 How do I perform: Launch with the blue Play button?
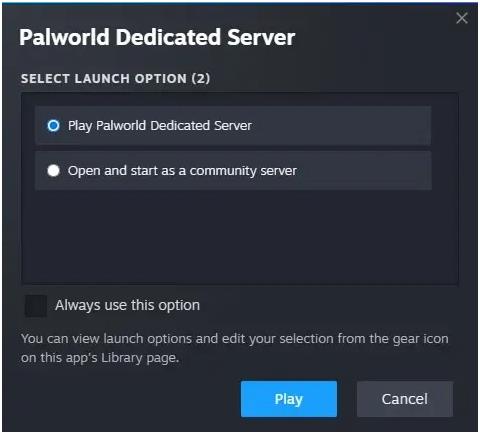(289, 399)
